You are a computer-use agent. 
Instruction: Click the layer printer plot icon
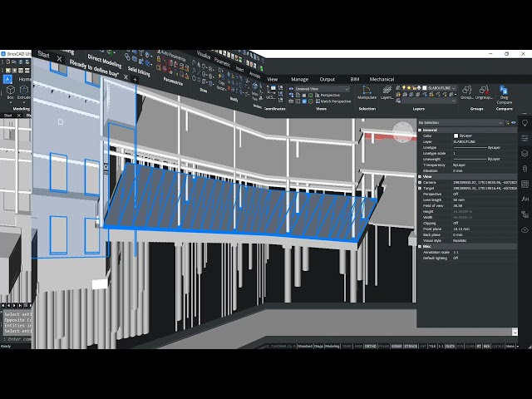point(419,88)
